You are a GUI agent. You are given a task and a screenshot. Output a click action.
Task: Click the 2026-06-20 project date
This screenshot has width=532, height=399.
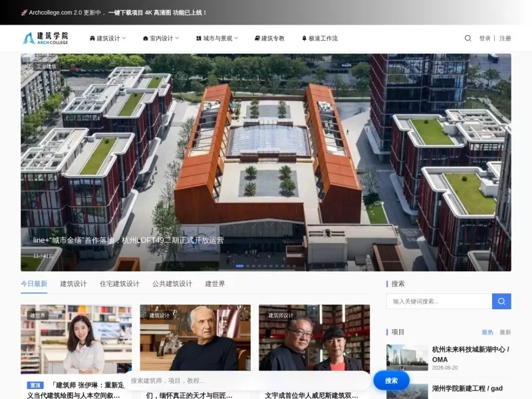coord(445,368)
